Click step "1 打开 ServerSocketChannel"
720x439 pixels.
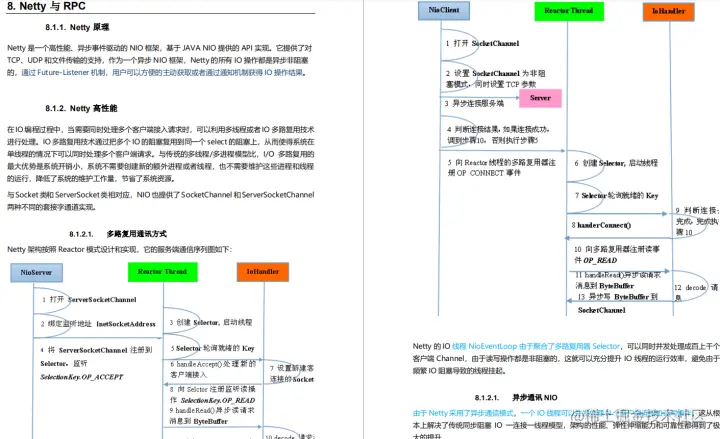(x=89, y=300)
